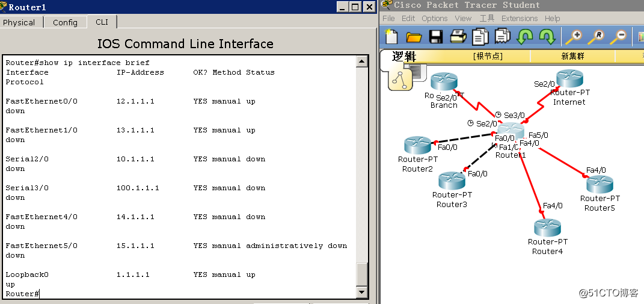Click the 12.1.1.1 IP address
Screen dimensions: 644x304
click(x=135, y=101)
